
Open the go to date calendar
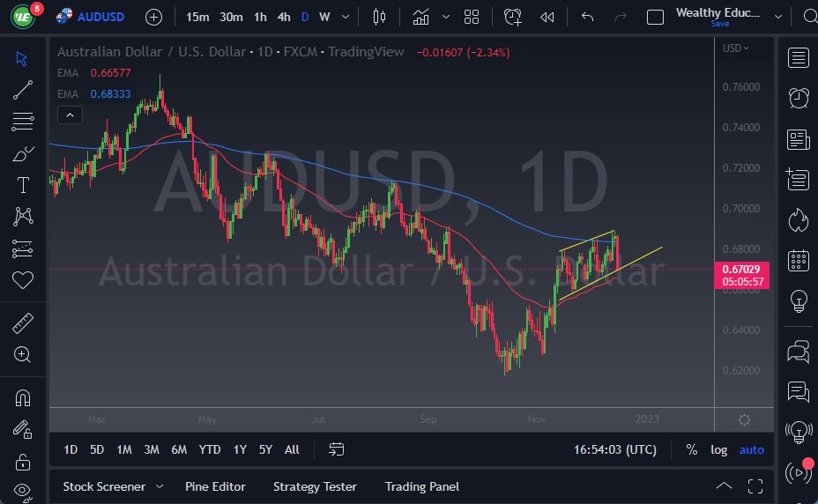(337, 449)
